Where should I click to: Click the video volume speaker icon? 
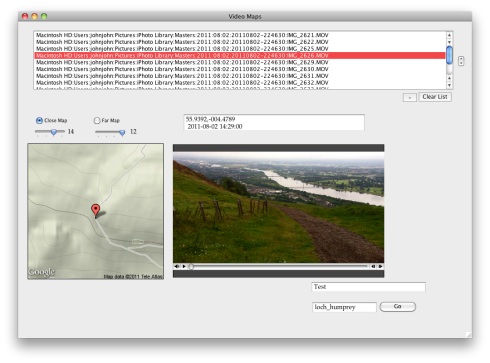[177, 266]
